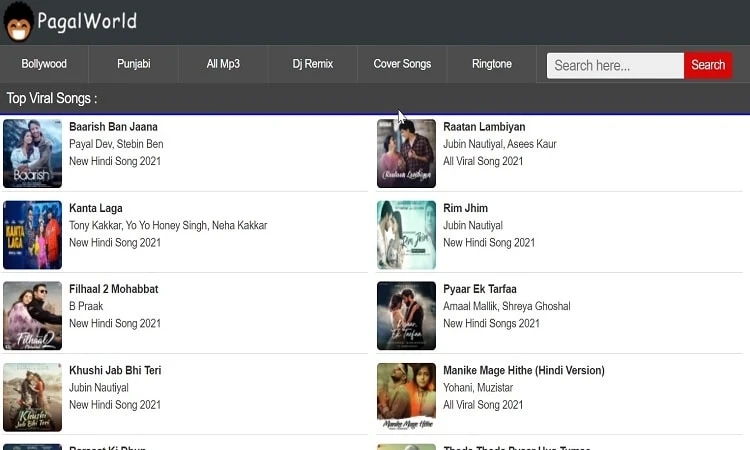Image resolution: width=750 pixels, height=450 pixels.
Task: Click artist text Yohani, Muzistar
Action: point(478,387)
